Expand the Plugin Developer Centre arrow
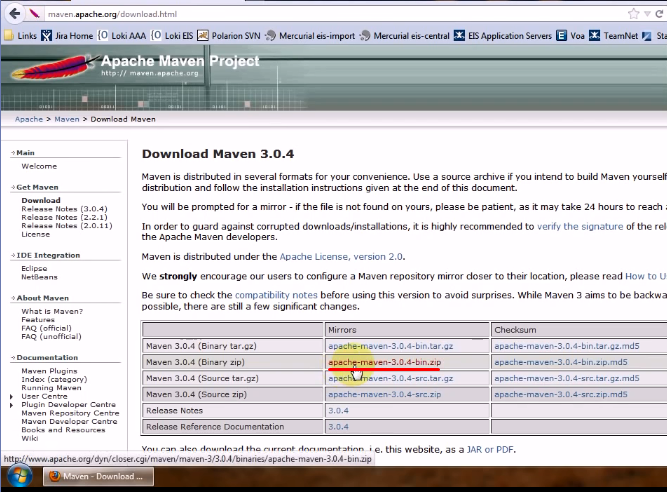 [11, 405]
